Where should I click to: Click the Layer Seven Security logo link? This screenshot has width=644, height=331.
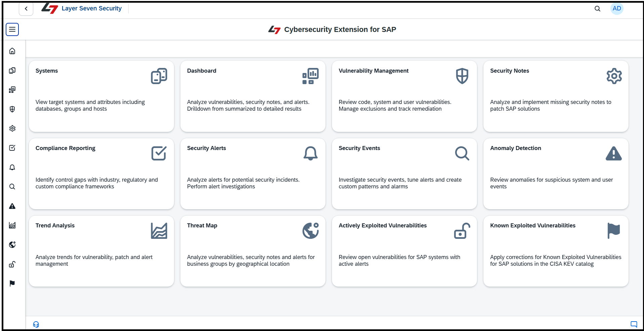click(82, 8)
